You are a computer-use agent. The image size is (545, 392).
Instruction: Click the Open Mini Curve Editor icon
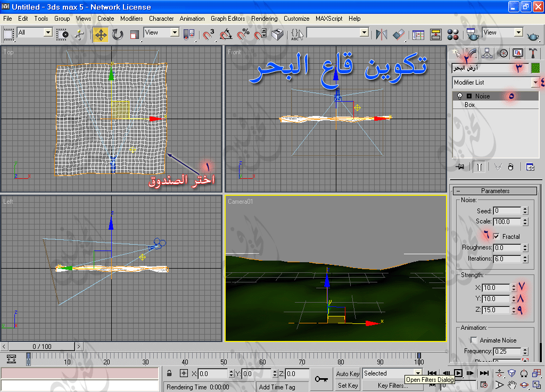(x=11, y=358)
